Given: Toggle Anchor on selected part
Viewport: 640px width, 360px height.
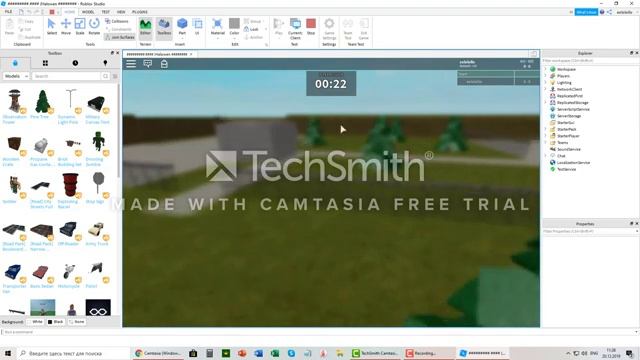Looking at the screenshot, I should point(253,37).
